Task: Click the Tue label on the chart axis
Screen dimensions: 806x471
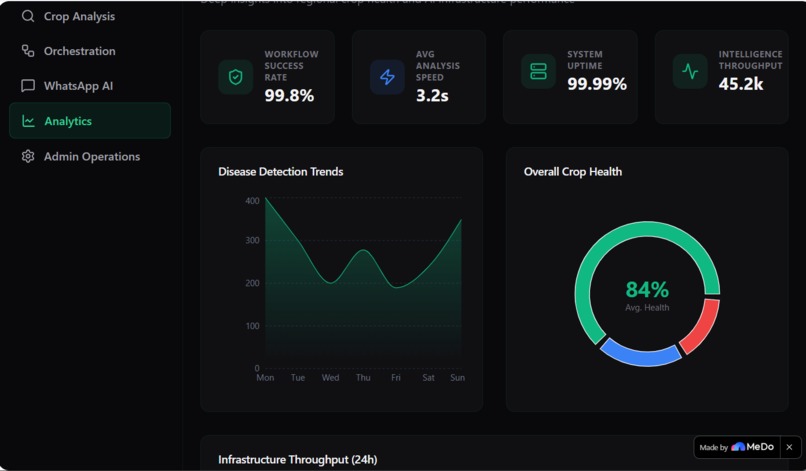Action: pos(298,377)
